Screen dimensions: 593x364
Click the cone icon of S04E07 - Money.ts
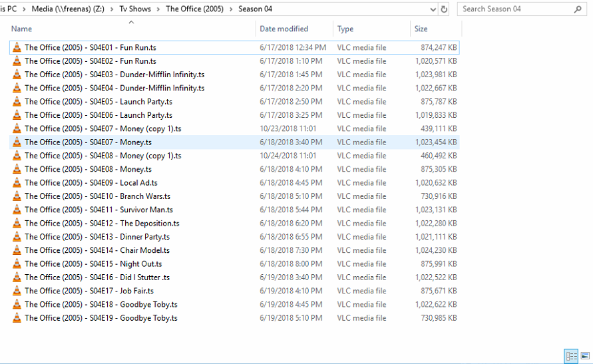click(17, 142)
